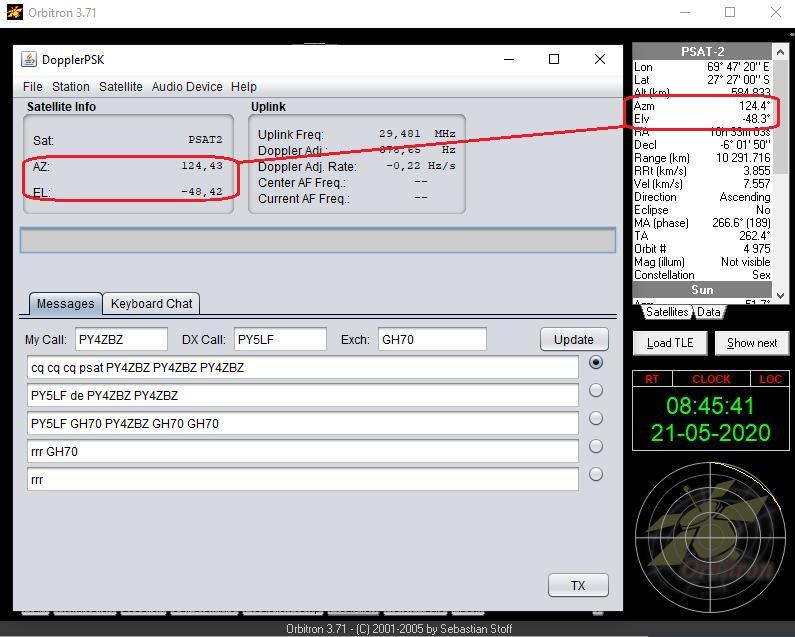The image size is (795, 637).
Task: Switch the clock to RT mode
Action: click(x=652, y=379)
